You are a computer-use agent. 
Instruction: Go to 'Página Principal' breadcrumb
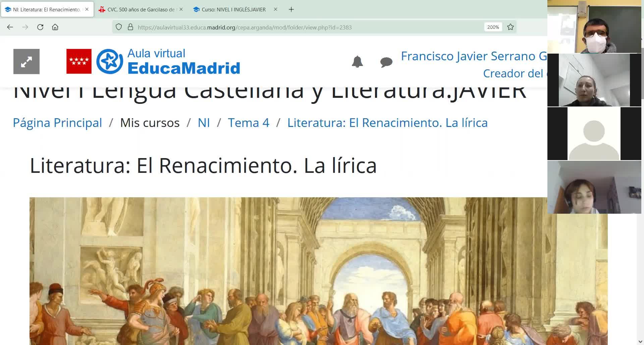pyautogui.click(x=57, y=123)
